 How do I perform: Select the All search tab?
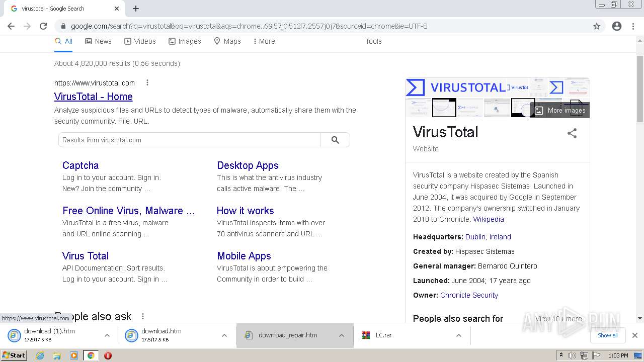point(63,41)
